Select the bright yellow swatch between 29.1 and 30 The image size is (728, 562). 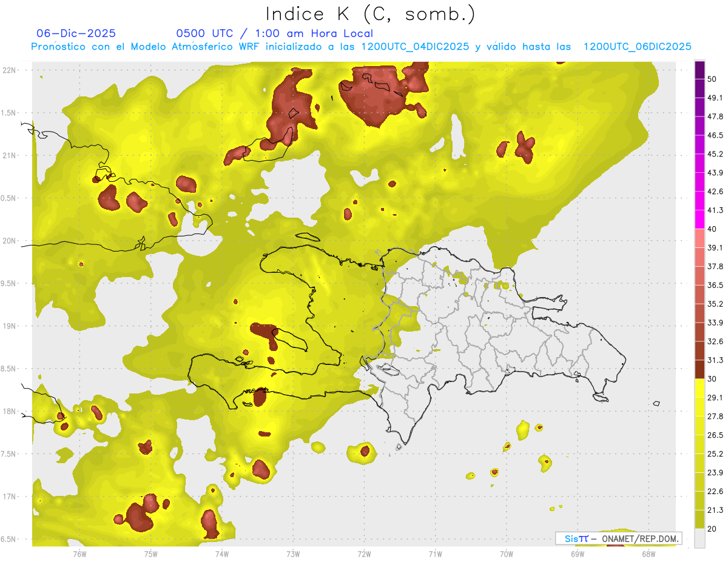(x=699, y=388)
